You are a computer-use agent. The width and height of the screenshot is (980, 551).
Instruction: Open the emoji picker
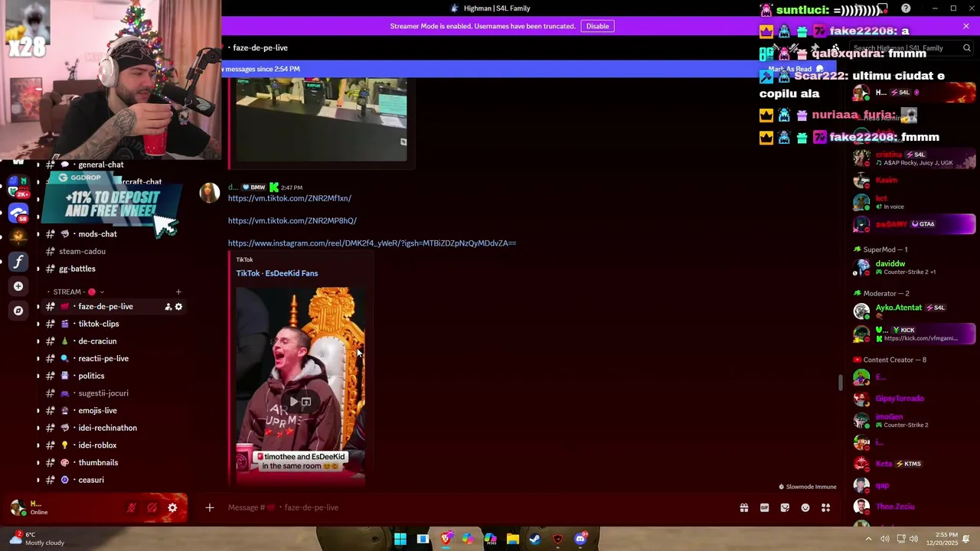805,507
